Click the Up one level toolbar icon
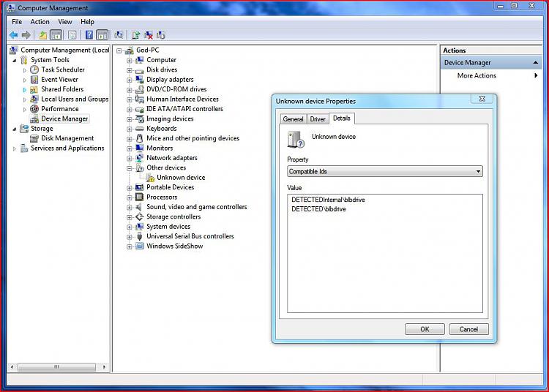Viewport: 549px width, 392px height. point(42,35)
